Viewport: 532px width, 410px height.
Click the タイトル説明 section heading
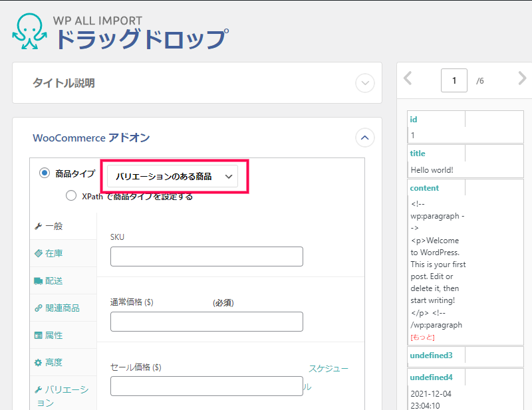coord(64,83)
